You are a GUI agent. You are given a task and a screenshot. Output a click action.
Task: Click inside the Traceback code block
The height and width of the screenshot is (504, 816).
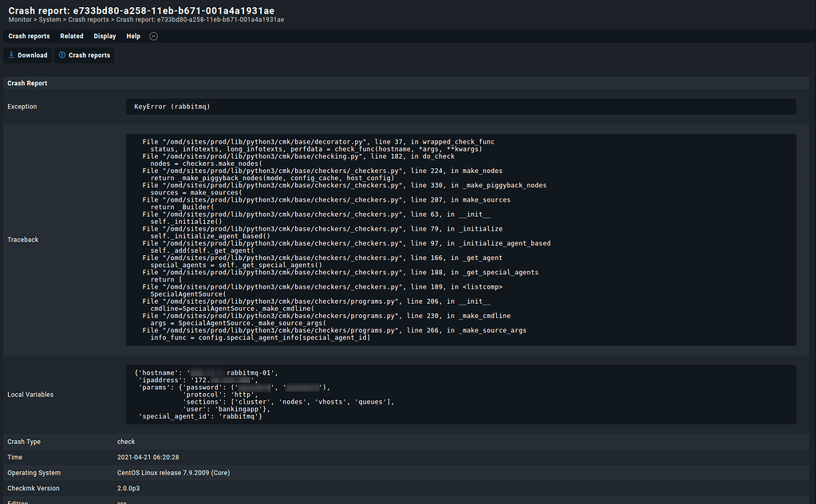[461, 239]
